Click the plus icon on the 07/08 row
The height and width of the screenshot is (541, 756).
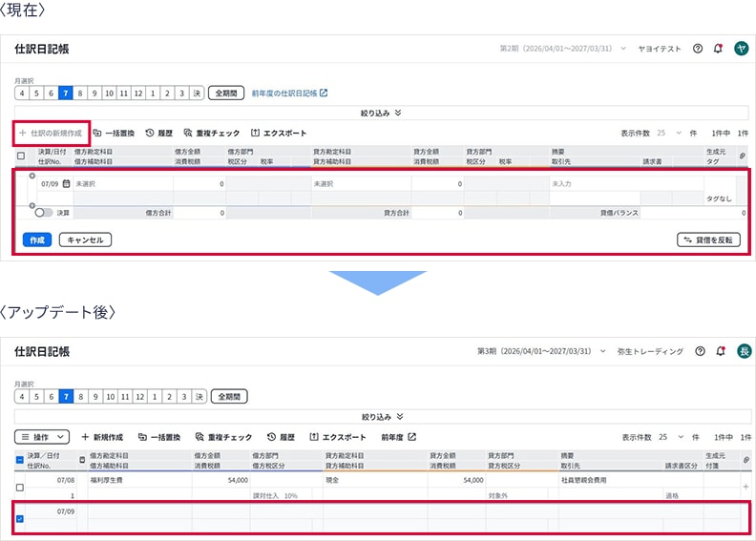coord(745,487)
